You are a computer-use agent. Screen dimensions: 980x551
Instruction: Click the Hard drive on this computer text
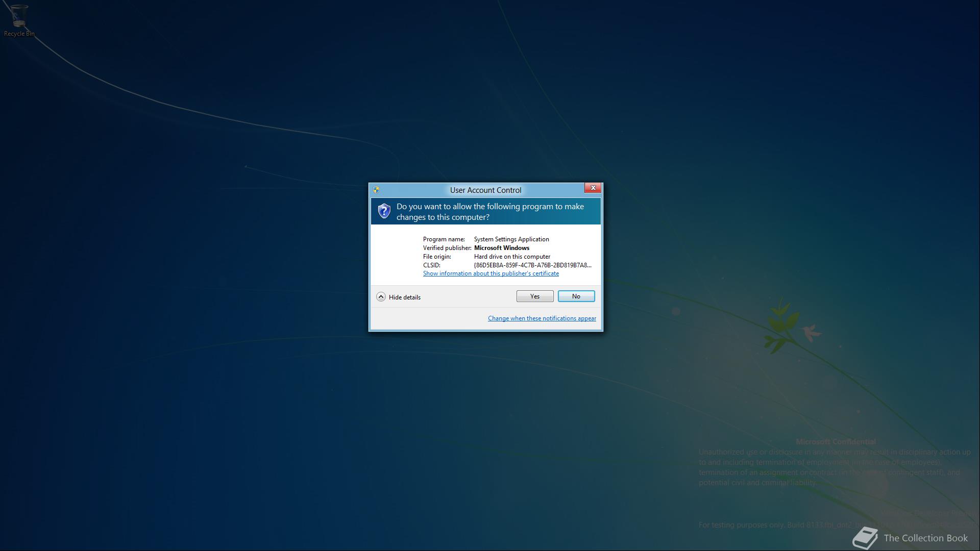pos(512,257)
